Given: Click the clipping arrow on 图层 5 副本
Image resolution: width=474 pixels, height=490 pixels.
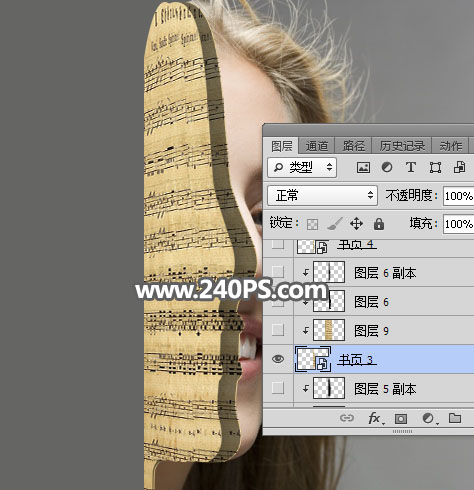Looking at the screenshot, I should click(306, 388).
